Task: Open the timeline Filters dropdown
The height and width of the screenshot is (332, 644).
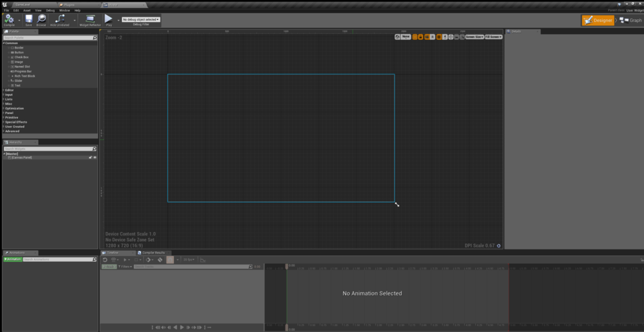Action: click(x=125, y=267)
